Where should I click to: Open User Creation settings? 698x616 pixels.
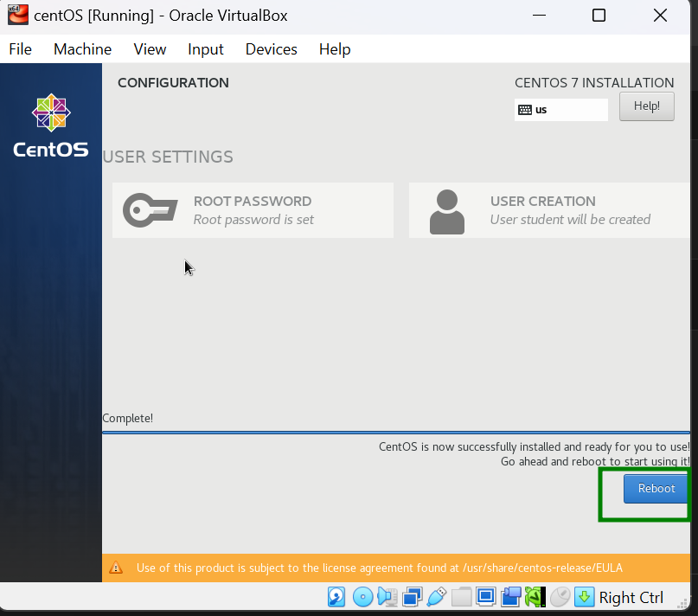[549, 210]
